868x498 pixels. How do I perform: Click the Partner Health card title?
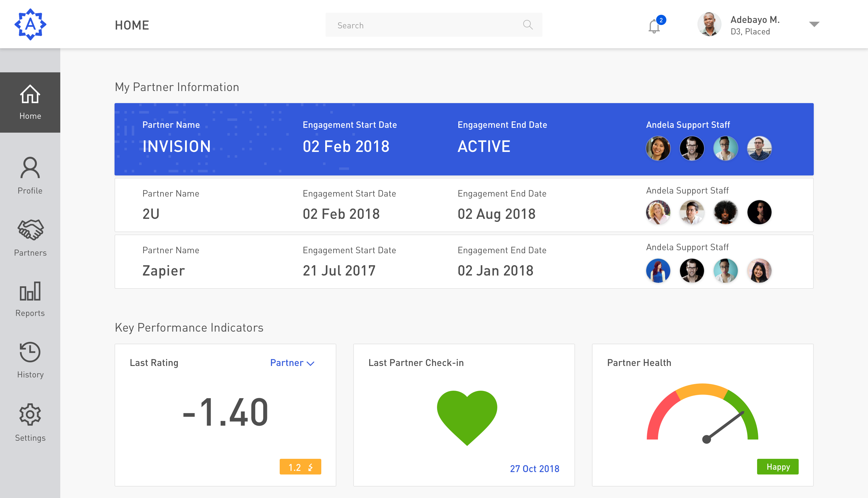click(639, 363)
